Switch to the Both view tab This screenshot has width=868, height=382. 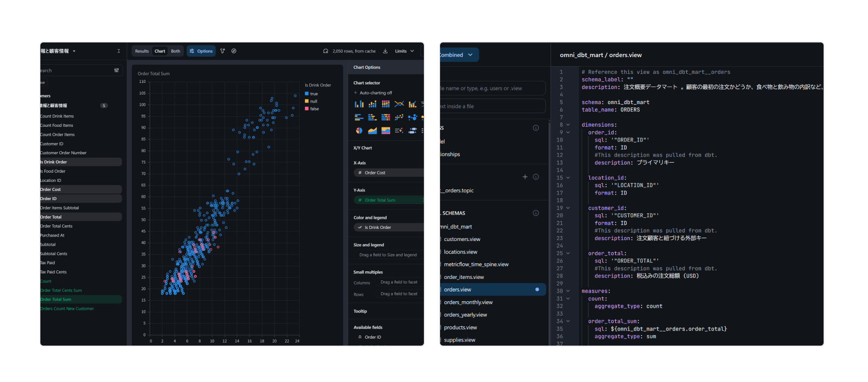click(176, 51)
